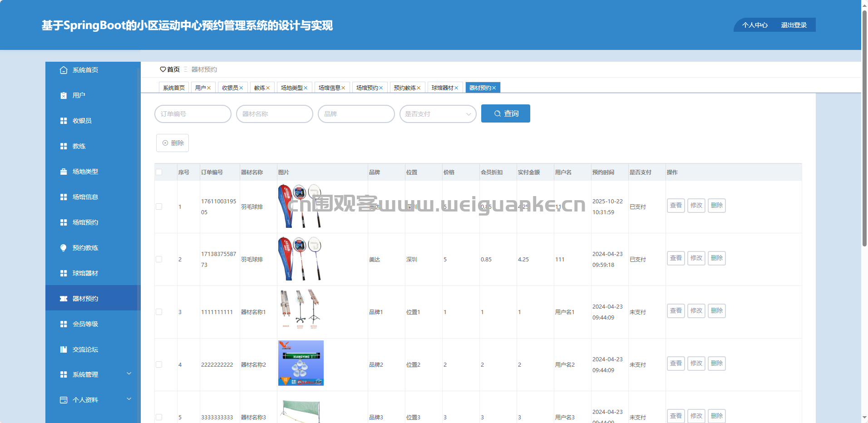Open the badminton racket image in row 2
Image resolution: width=868 pixels, height=423 pixels.
point(301,259)
